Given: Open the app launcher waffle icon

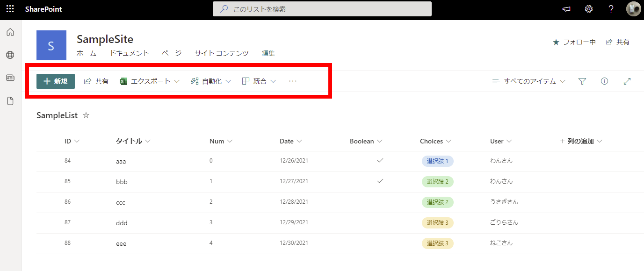Looking at the screenshot, I should [10, 9].
